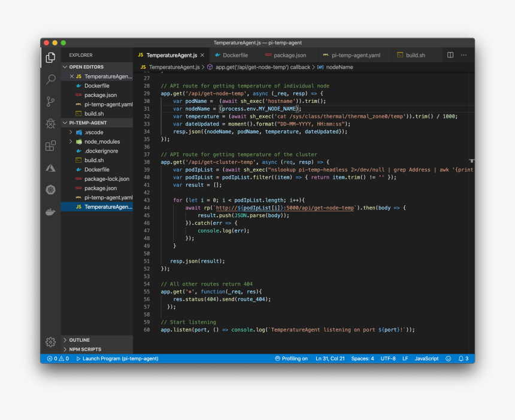515x420 pixels.
Task: Expand the NPM Scripts section
Action: (x=97, y=349)
